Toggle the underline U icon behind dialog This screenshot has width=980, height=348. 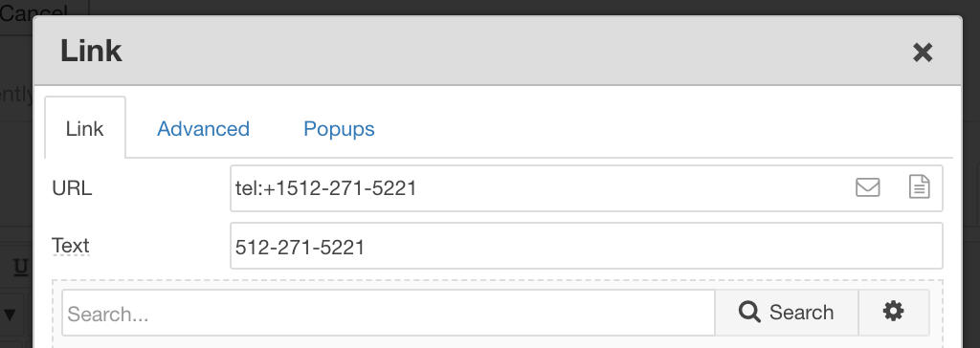click(x=21, y=268)
